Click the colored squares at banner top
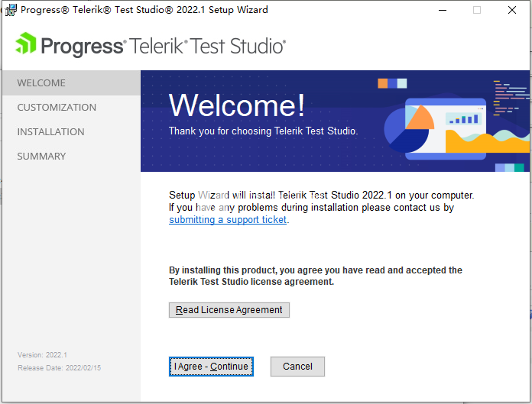 pos(393,82)
